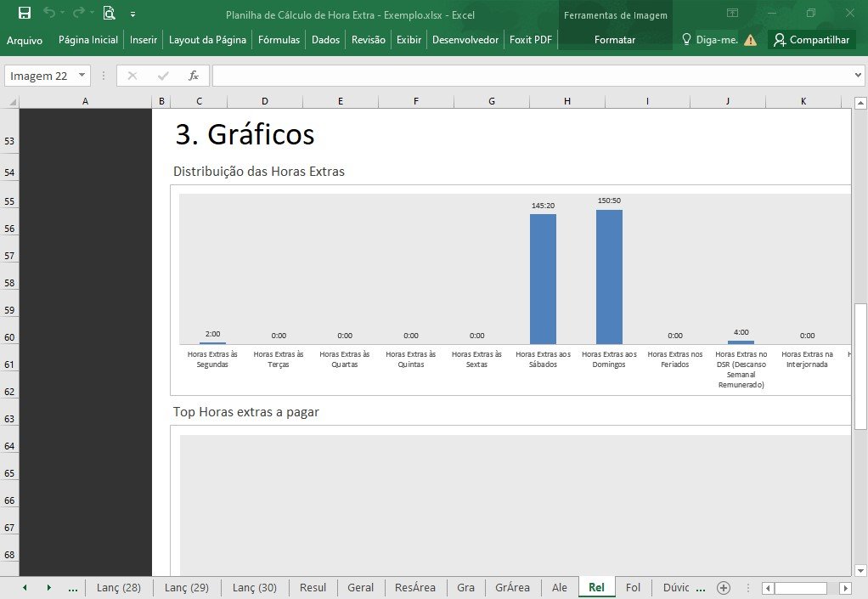Open the Resul sheet tab
Viewport: 868px width, 599px height.
point(313,587)
